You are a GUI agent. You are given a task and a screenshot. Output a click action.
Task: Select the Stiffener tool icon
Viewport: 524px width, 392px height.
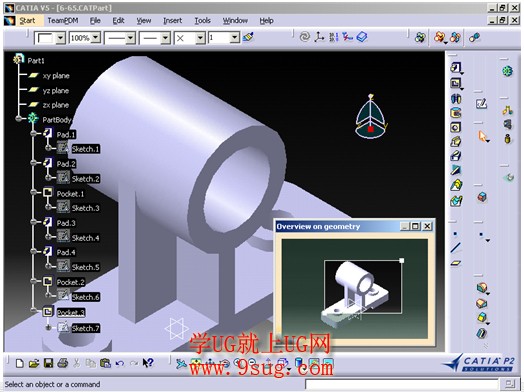click(456, 170)
